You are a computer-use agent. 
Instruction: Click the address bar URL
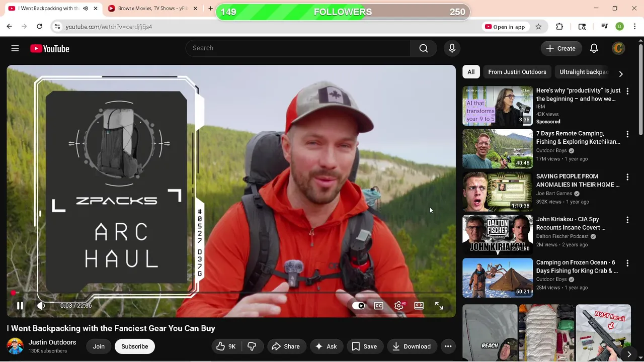tap(109, 27)
